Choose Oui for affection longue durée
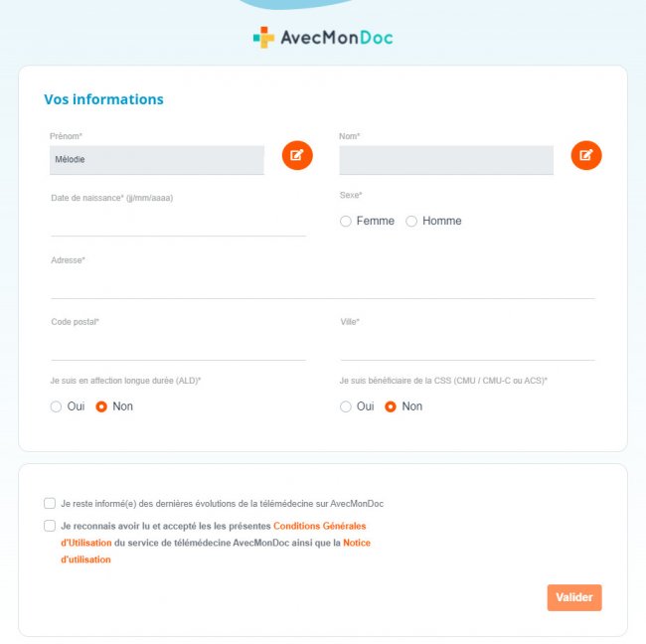 [x=57, y=406]
